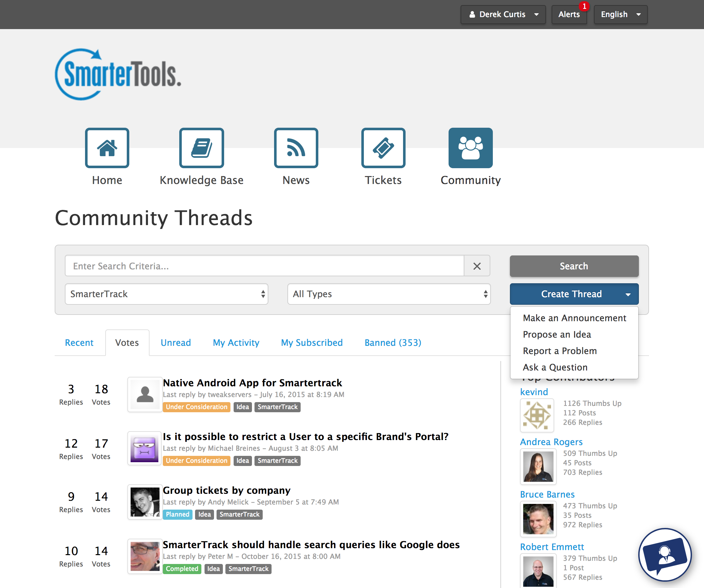Click the News label

tap(296, 181)
